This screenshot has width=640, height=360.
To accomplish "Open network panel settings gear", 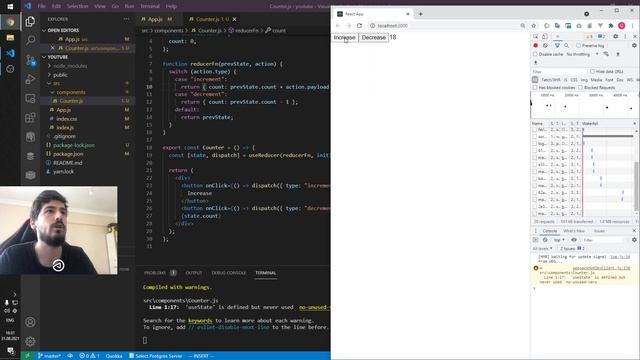I will [634, 45].
